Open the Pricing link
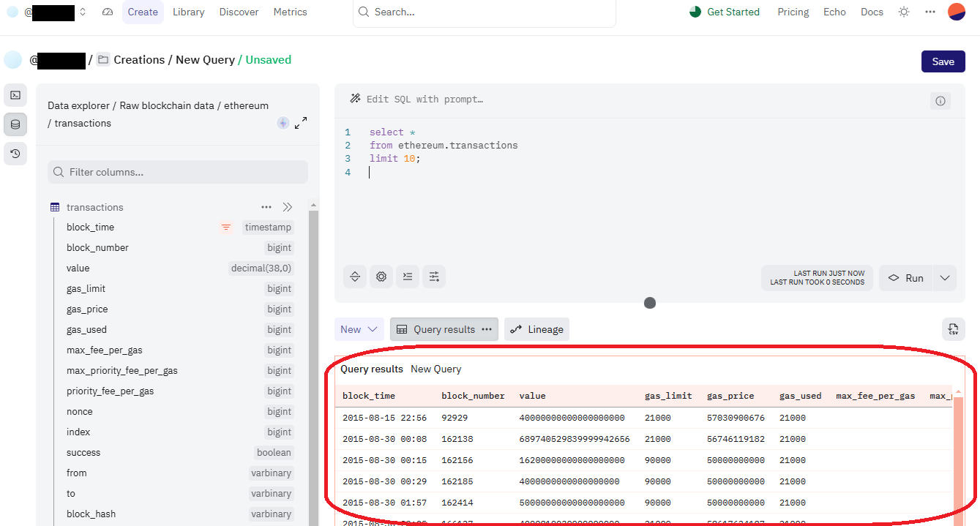980x526 pixels. [793, 12]
